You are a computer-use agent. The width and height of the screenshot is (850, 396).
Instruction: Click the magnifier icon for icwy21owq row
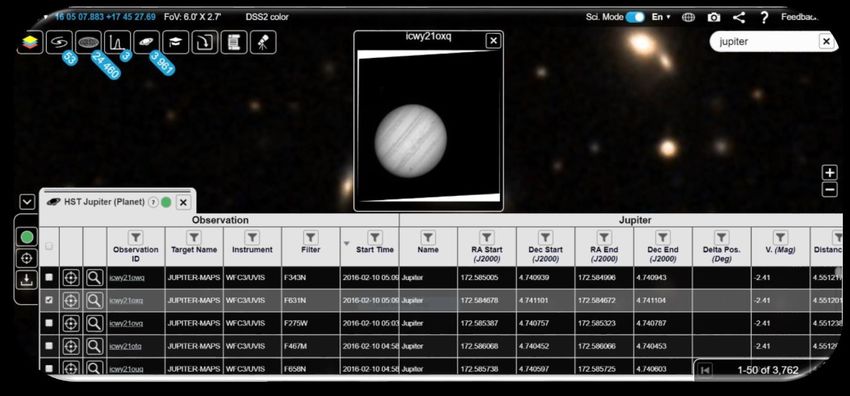(x=94, y=277)
